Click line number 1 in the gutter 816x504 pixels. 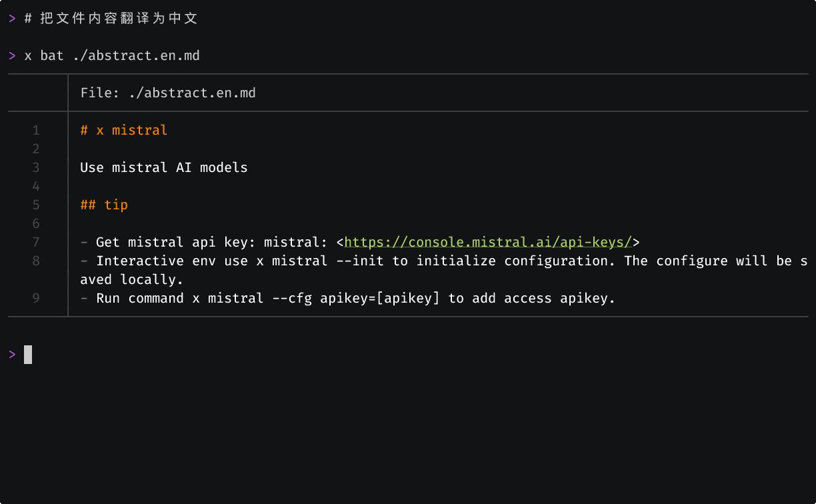click(x=36, y=130)
